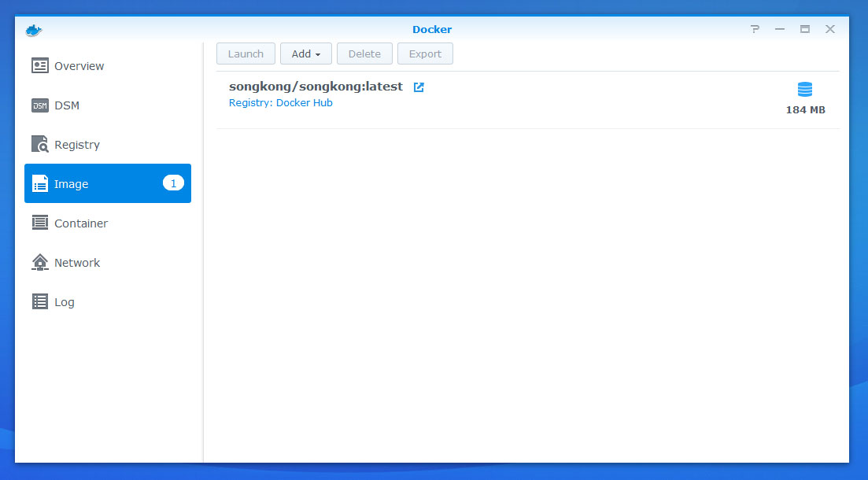Click the 184 MB size value
This screenshot has width=868, height=480.
pos(806,109)
